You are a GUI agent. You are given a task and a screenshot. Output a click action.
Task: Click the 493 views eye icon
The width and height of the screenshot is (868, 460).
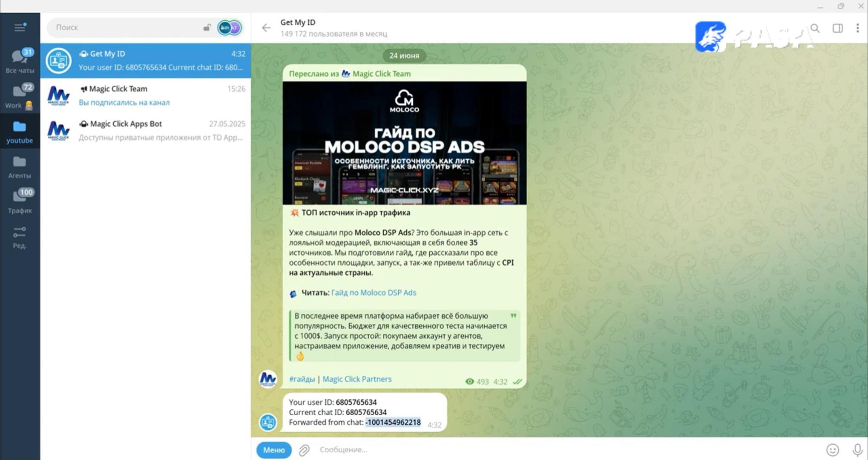(x=469, y=382)
